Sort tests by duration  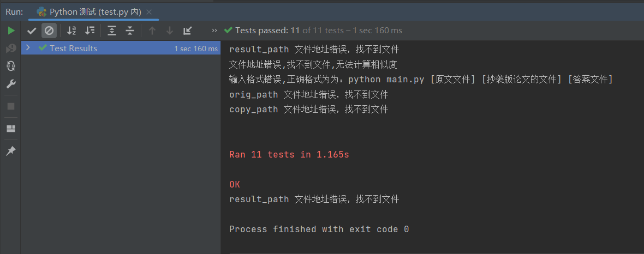pos(90,31)
